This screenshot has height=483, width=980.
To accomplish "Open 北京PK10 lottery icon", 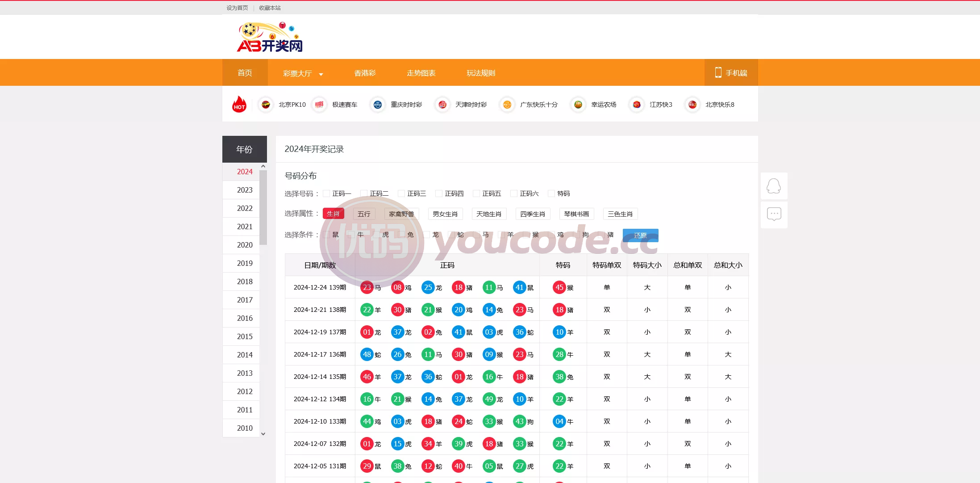I will [266, 105].
